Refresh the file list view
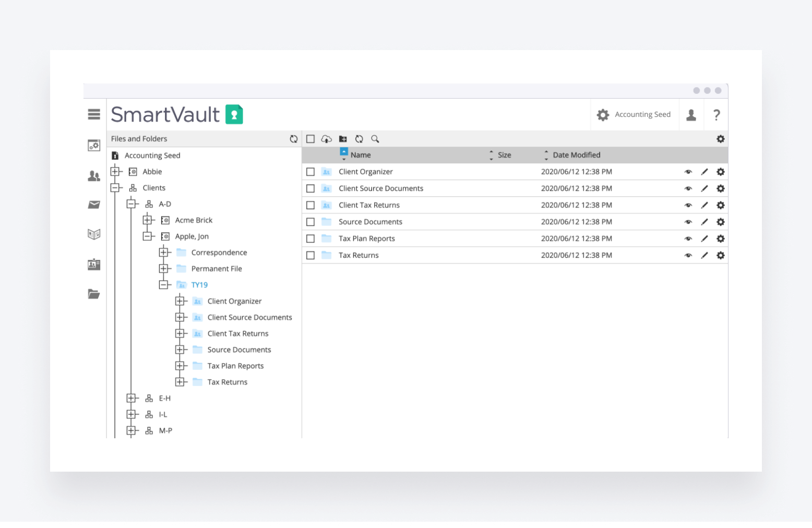Viewport: 812px width, 528px height. pyautogui.click(x=359, y=139)
